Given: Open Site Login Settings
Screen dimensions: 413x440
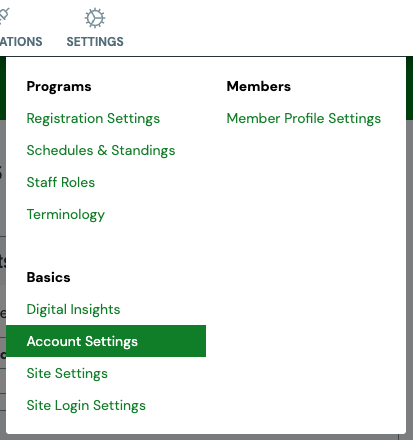Looking at the screenshot, I should point(86,406).
